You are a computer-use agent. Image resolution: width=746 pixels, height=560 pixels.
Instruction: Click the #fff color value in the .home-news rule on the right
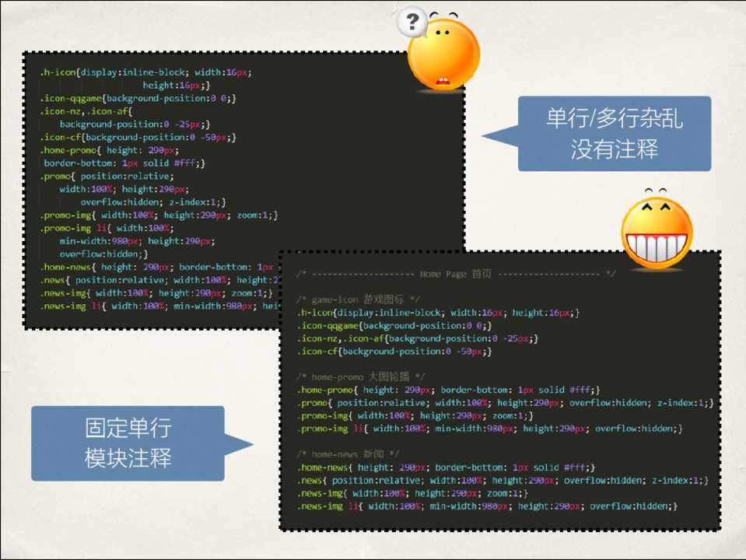point(579,467)
